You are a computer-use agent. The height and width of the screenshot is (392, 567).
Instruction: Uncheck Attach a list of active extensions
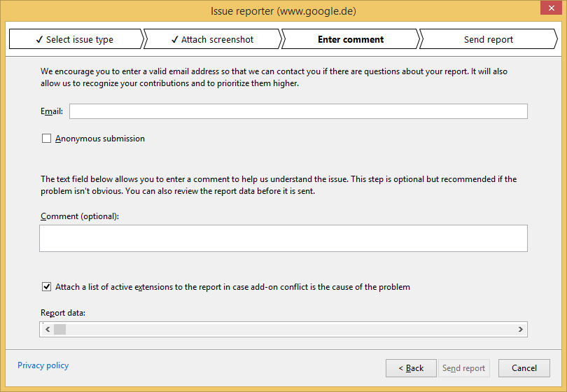[x=47, y=287]
